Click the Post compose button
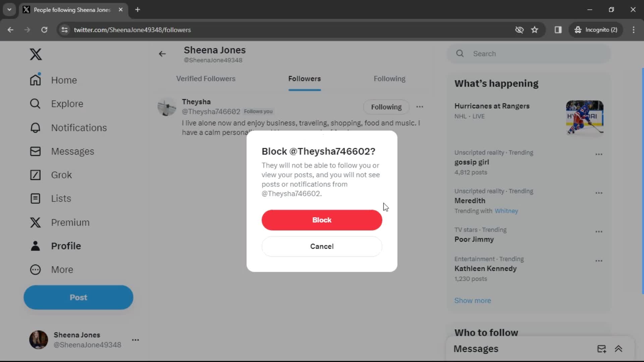The image size is (644, 362). coord(78,297)
